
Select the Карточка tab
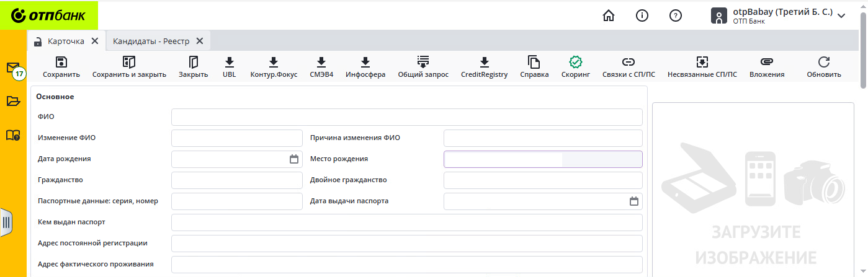click(66, 41)
